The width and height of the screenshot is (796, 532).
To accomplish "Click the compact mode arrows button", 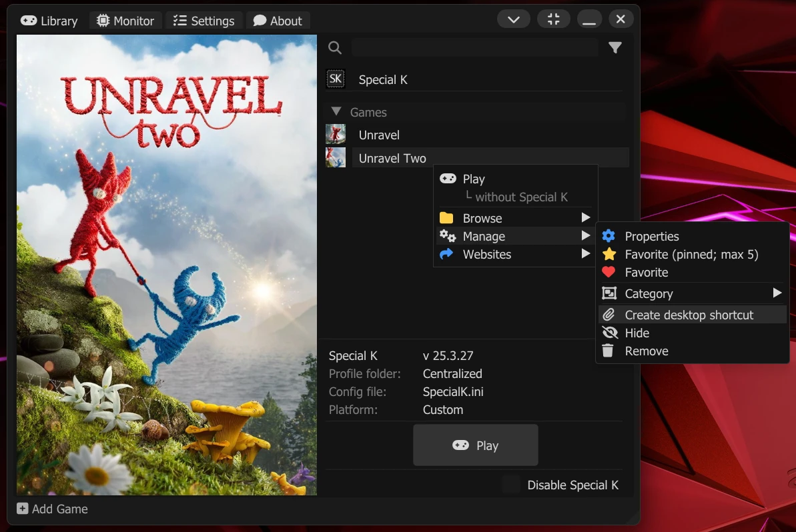I will (554, 19).
